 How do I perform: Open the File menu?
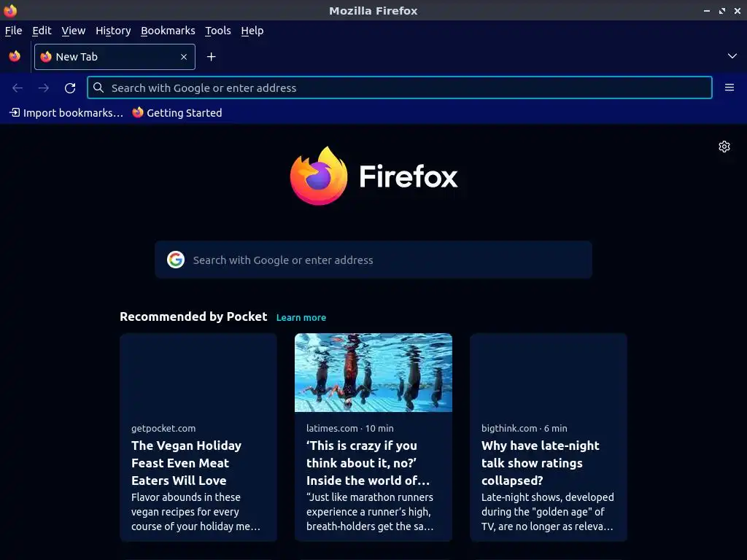(13, 31)
